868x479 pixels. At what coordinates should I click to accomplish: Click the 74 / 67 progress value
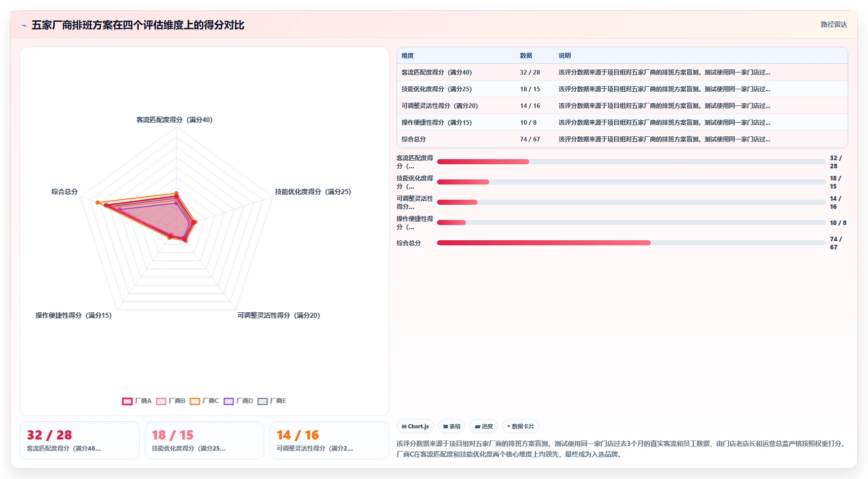tap(836, 243)
